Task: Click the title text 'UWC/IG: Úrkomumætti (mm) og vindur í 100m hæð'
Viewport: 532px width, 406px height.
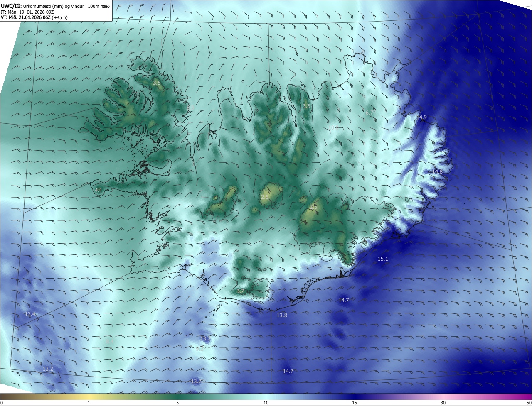Action: pyautogui.click(x=55, y=6)
